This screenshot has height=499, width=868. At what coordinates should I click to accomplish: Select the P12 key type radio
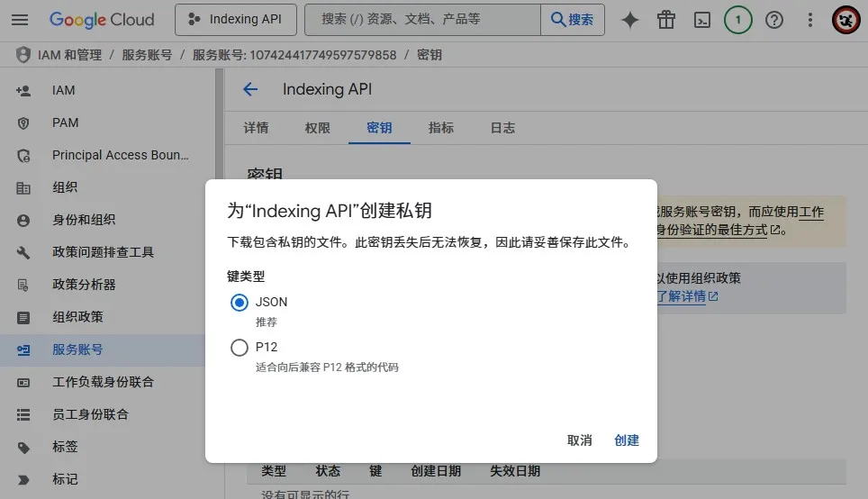pyautogui.click(x=240, y=348)
